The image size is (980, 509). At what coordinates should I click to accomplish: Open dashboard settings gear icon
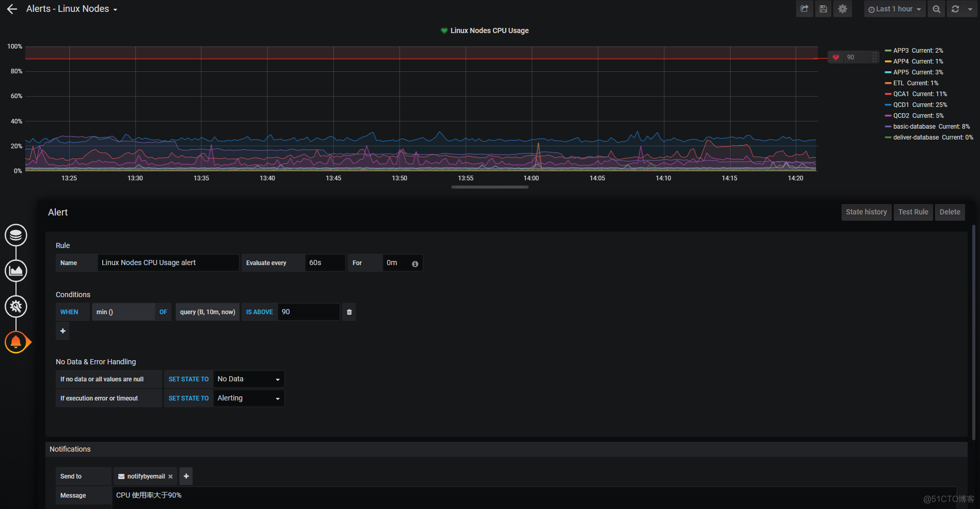pyautogui.click(x=843, y=9)
